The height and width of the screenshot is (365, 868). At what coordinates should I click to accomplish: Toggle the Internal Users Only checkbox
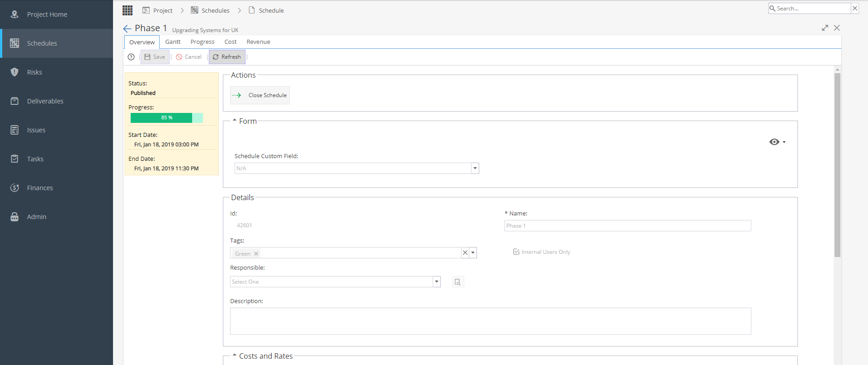[x=516, y=252]
